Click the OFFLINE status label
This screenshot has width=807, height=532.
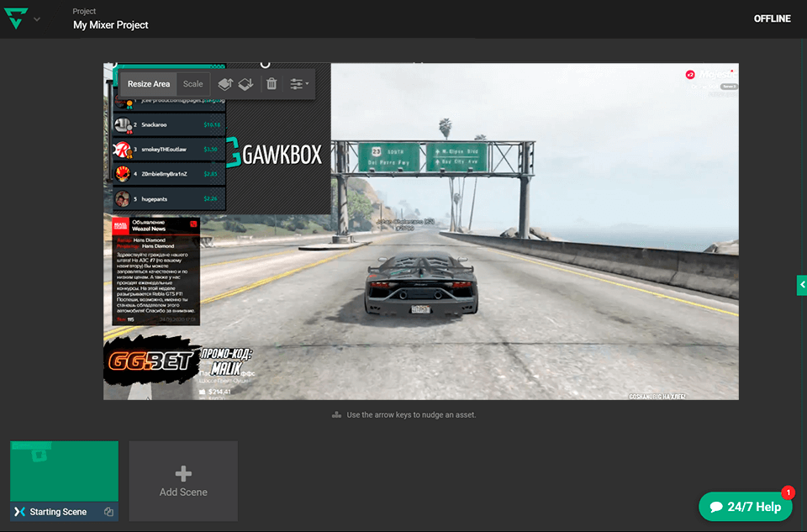[772, 18]
